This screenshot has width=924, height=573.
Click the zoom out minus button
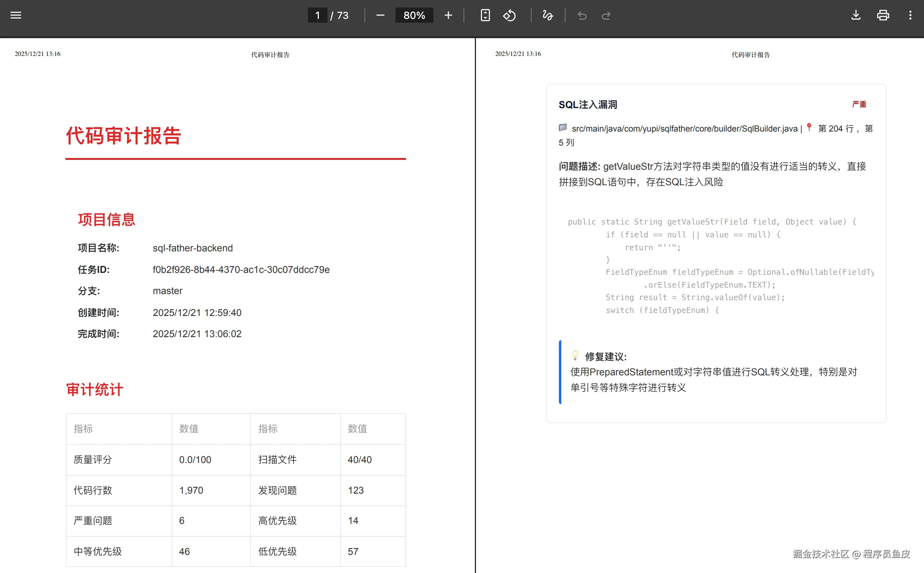380,15
